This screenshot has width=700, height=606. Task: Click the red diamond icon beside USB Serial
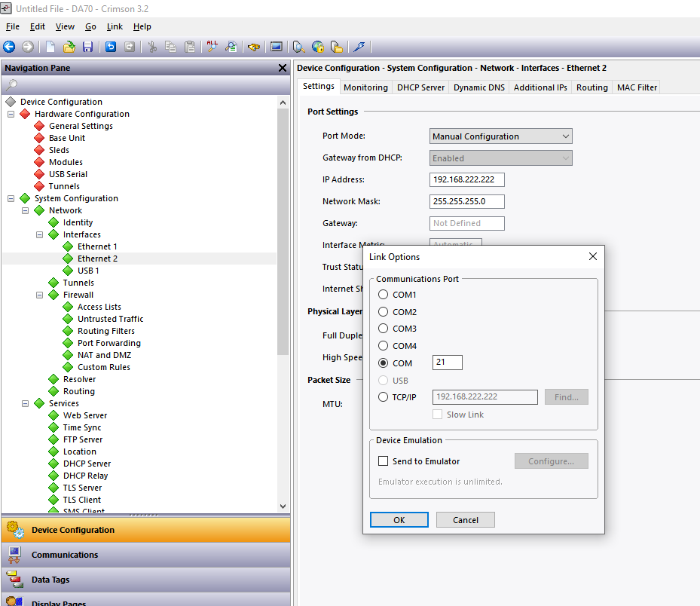click(39, 174)
